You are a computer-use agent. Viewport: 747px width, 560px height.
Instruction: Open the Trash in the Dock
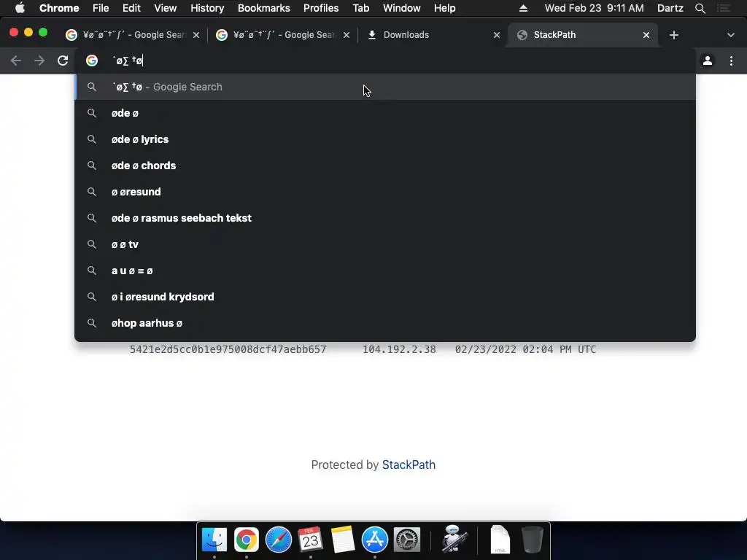point(532,540)
